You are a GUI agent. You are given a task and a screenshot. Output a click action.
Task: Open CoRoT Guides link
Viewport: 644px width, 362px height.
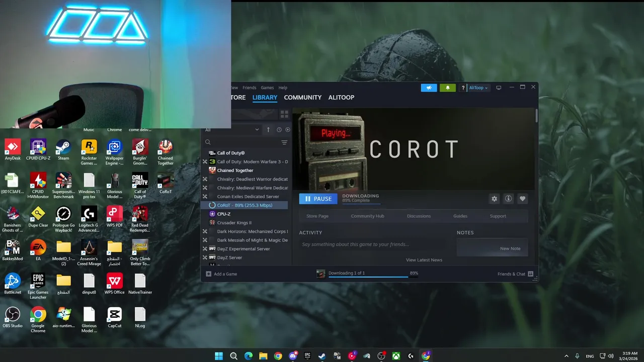(460, 216)
